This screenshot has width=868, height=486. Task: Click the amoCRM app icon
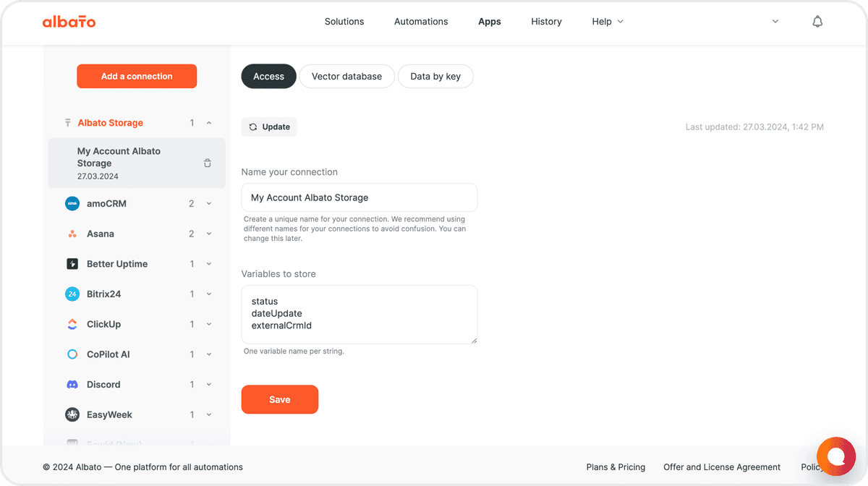72,204
